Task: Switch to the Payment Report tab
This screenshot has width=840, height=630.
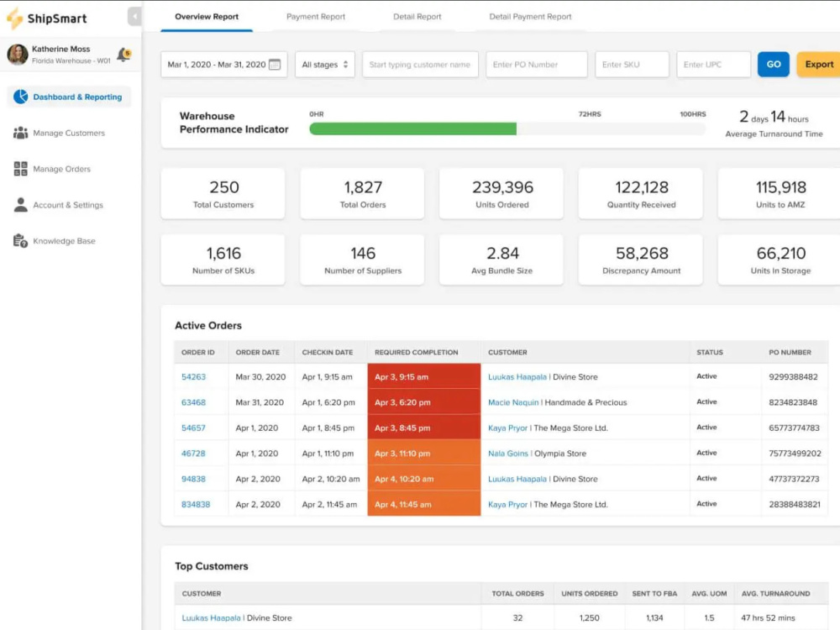Action: coord(316,17)
